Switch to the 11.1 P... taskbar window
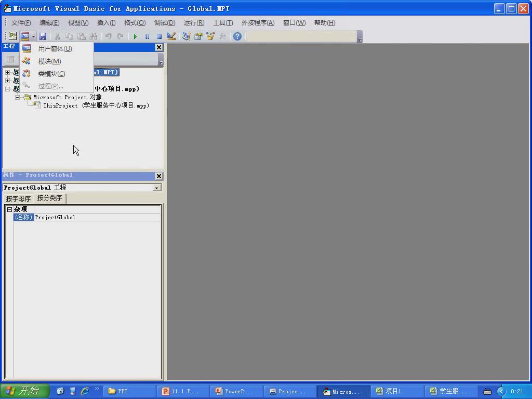The image size is (532, 399). coord(182,391)
